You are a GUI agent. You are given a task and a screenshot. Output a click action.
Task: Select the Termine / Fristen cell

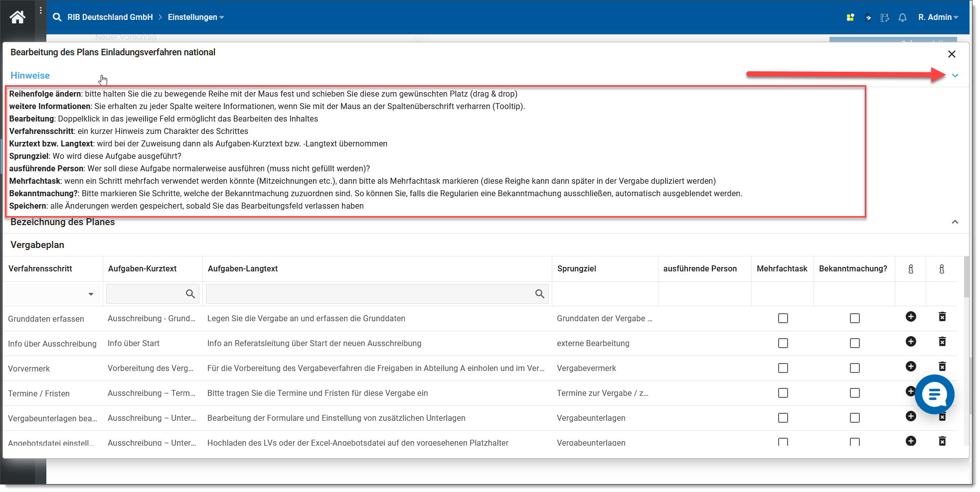pos(39,393)
